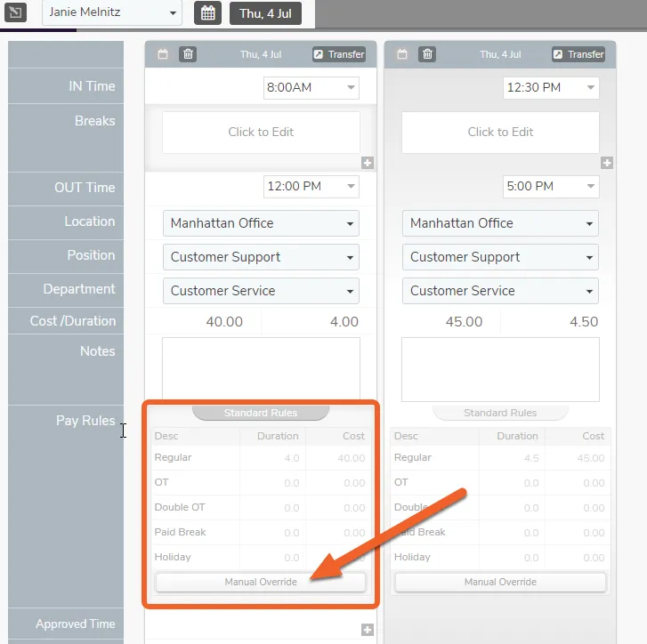Open the 8:00AM IN Time dropdown
This screenshot has width=647, height=644.
[x=311, y=87]
